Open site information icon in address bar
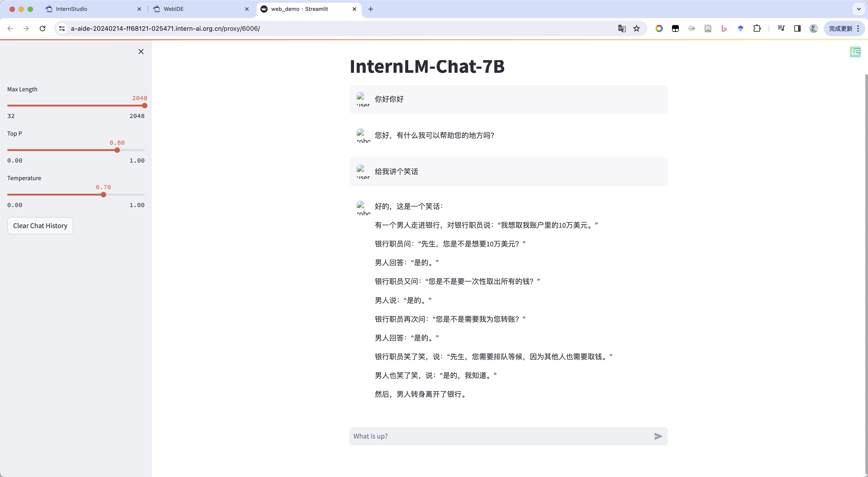 pyautogui.click(x=62, y=29)
